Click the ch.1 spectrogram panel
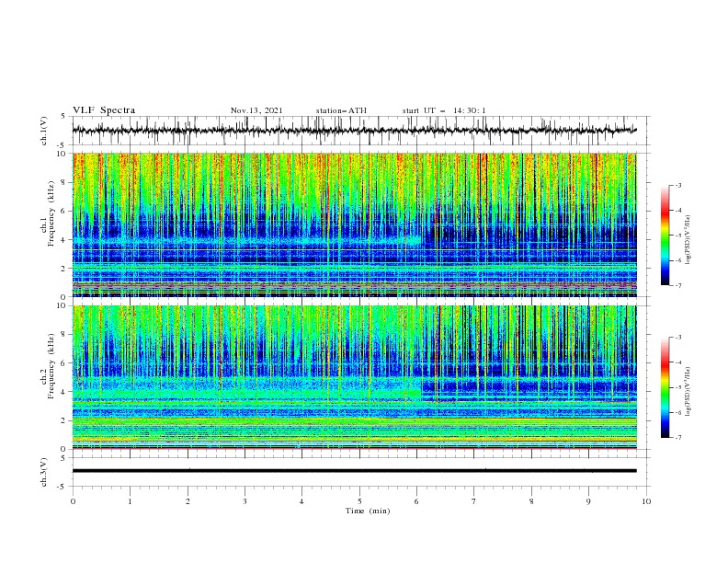The height and width of the screenshot is (563, 728). click(354, 224)
